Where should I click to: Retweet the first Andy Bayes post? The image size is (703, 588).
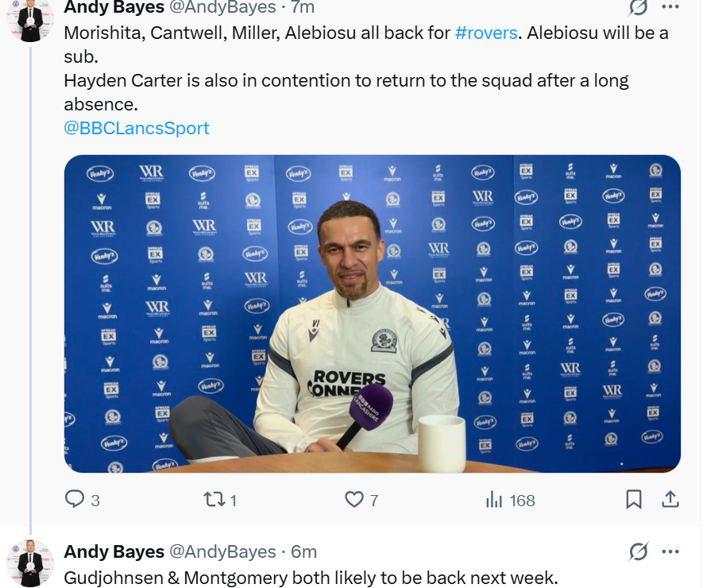(220, 500)
